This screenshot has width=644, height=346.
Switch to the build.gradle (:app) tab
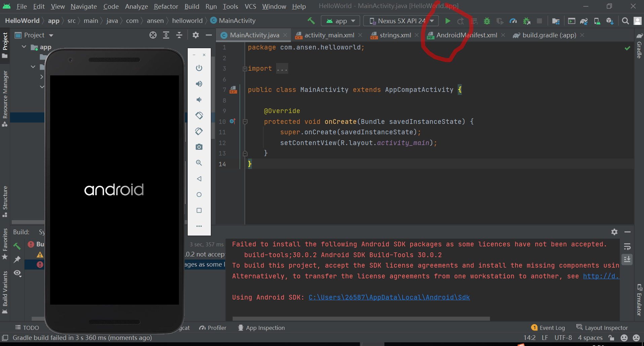pyautogui.click(x=549, y=35)
